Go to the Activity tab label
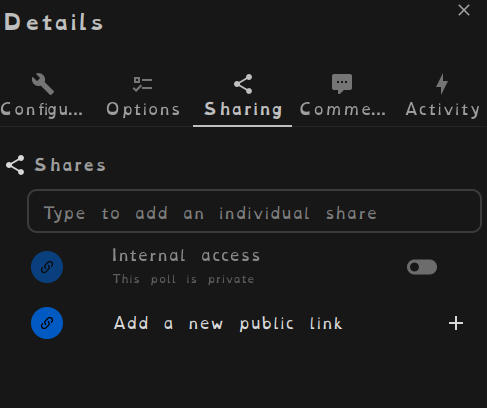This screenshot has width=487, height=408. coord(443,110)
